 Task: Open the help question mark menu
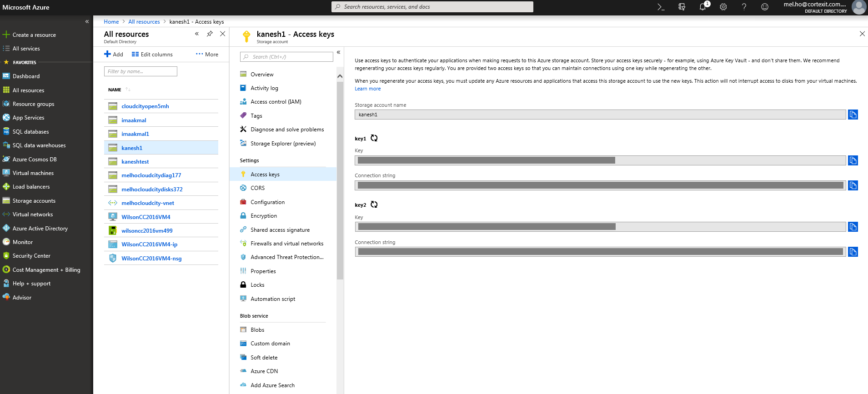tap(744, 7)
